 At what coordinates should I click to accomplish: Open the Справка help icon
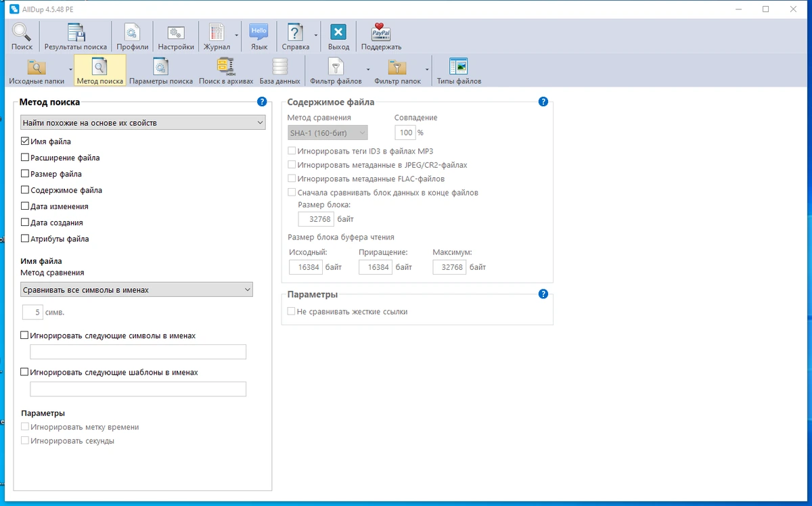pyautogui.click(x=295, y=32)
